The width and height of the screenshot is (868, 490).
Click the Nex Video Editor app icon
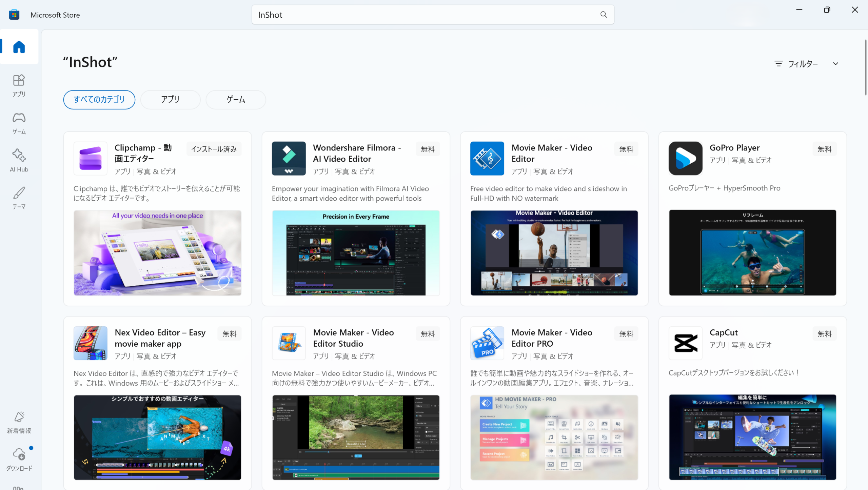coord(90,343)
